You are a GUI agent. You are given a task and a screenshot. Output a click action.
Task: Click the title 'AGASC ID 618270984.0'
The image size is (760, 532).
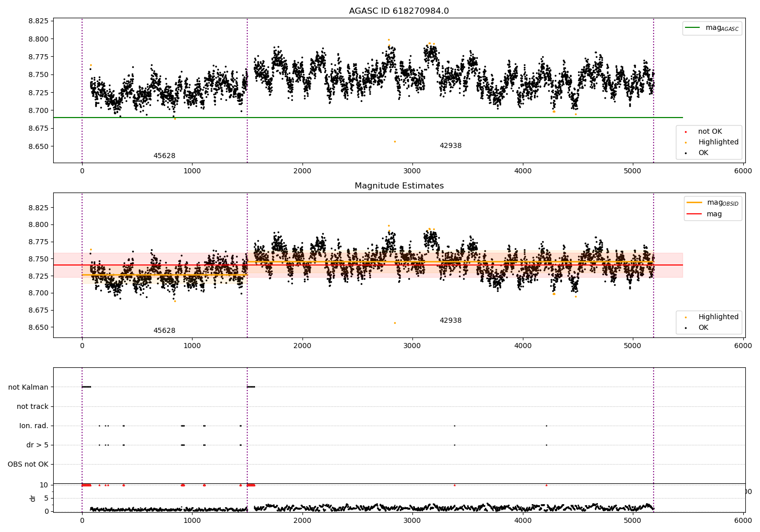[399, 11]
